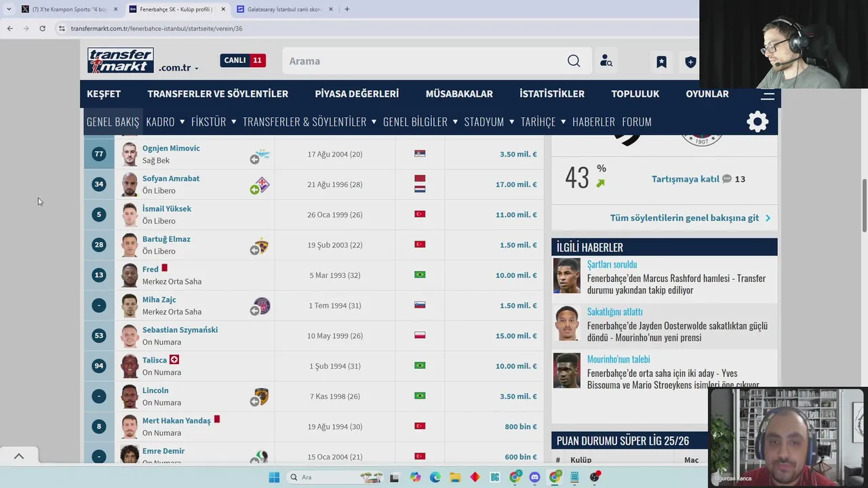This screenshot has height=488, width=868.
Task: Click Lincoln's club crest icon
Action: tap(262, 396)
